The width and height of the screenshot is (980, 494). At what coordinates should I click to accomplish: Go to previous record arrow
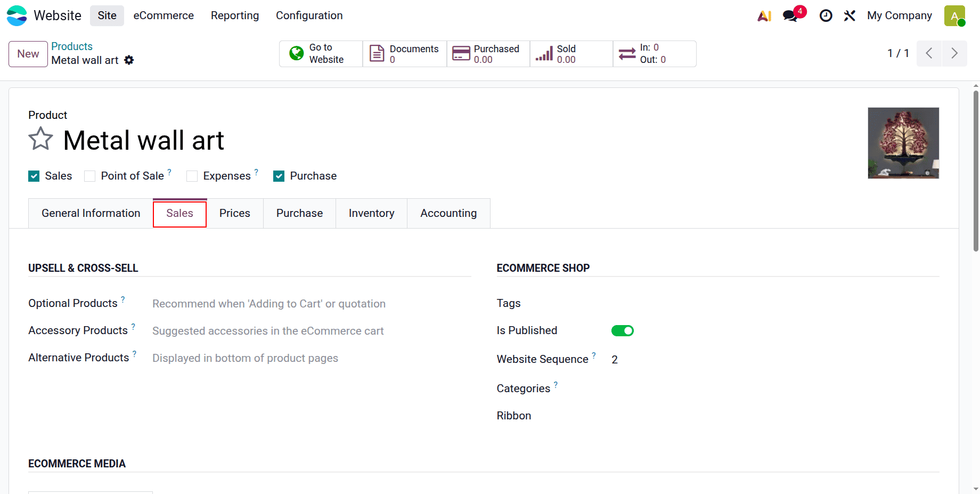pyautogui.click(x=929, y=53)
